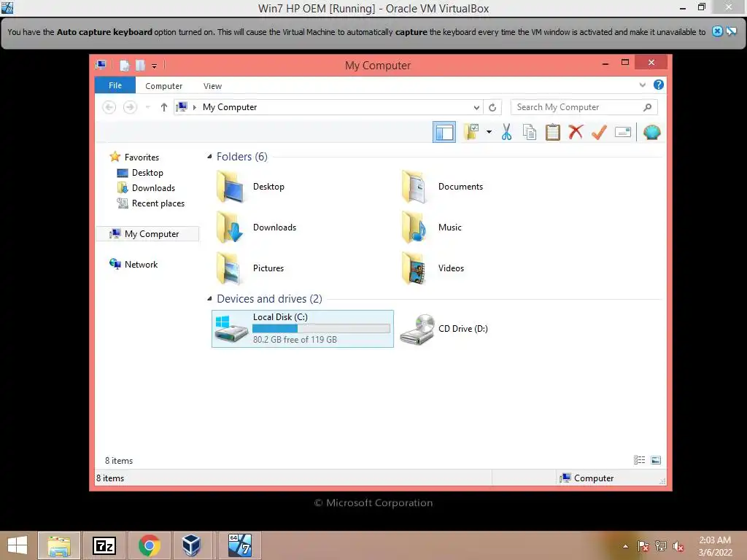Screen dimensions: 747x560
Task: Open the folder options toolbar icon
Action: 471,132
